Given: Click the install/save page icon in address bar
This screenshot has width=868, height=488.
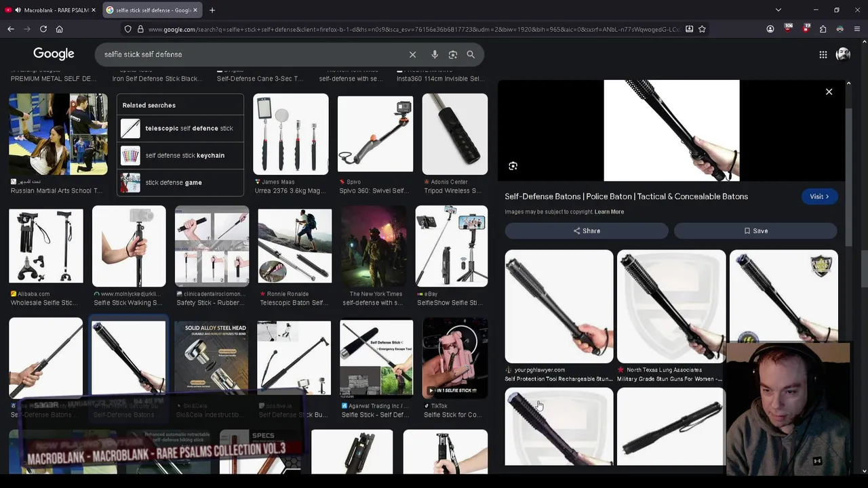Looking at the screenshot, I should coord(689,29).
